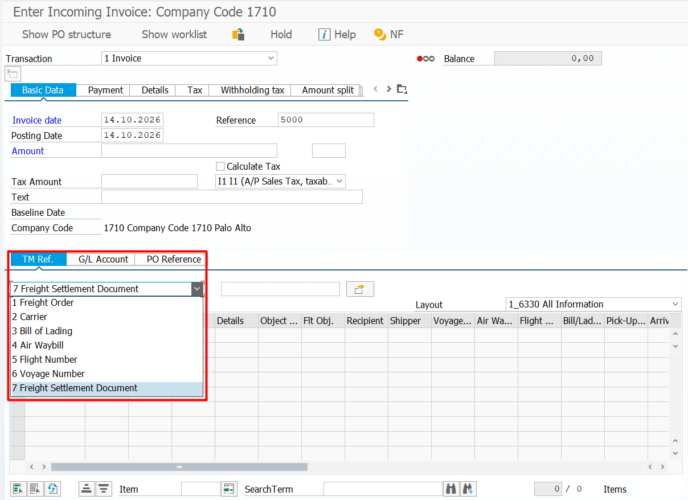
Task: Switch to the Tax tab
Action: 194,90
